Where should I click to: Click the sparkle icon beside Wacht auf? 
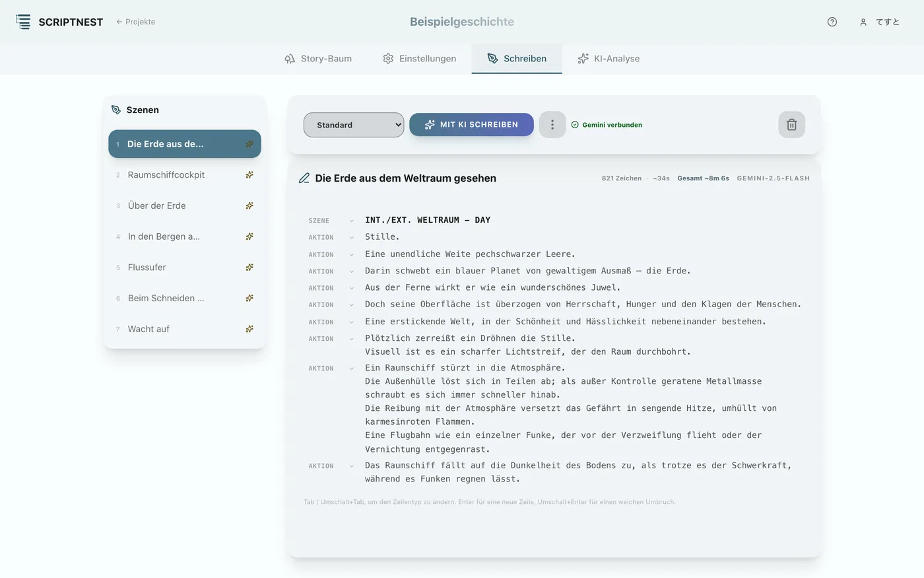[249, 329]
